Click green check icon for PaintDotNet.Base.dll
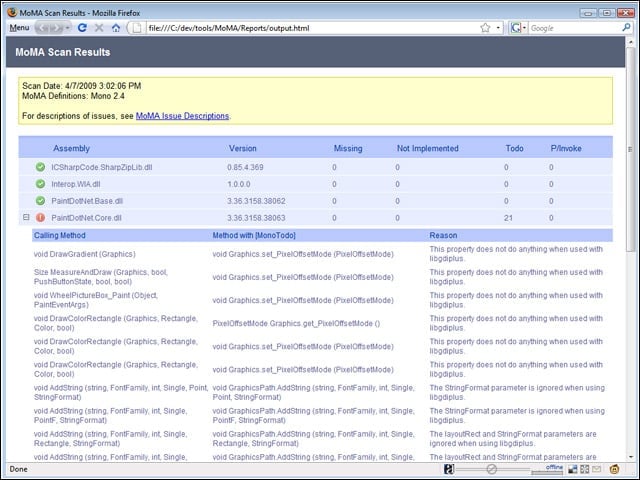This screenshot has height=480, width=640. [40, 201]
